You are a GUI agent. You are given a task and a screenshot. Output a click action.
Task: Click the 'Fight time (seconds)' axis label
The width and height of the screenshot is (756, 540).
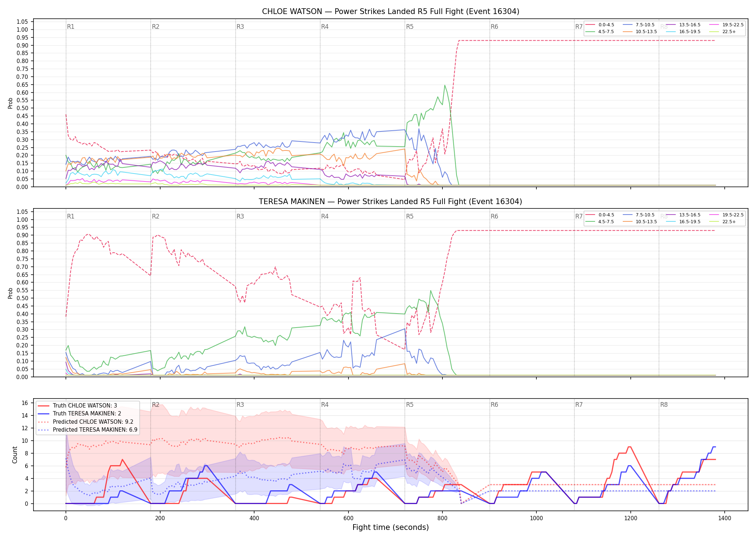tap(391, 527)
